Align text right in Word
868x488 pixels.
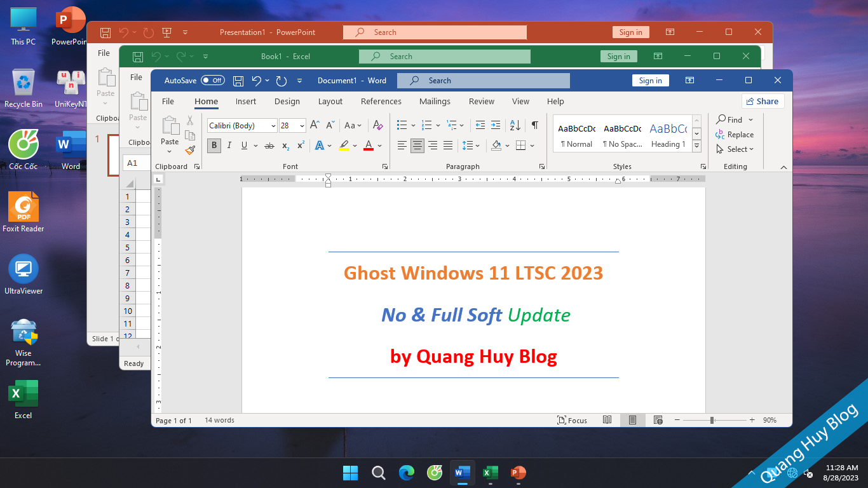pos(432,146)
